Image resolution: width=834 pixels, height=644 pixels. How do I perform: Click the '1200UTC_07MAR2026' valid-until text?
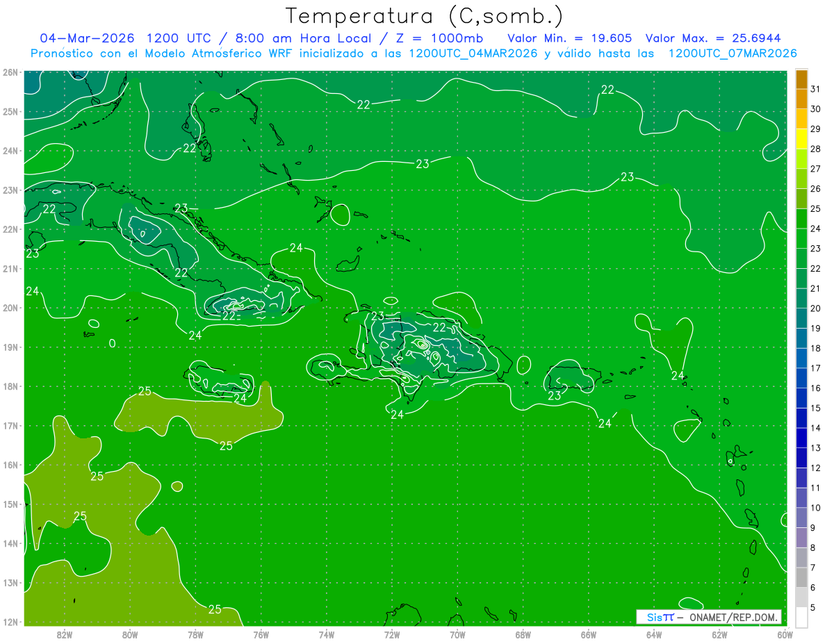point(733,53)
